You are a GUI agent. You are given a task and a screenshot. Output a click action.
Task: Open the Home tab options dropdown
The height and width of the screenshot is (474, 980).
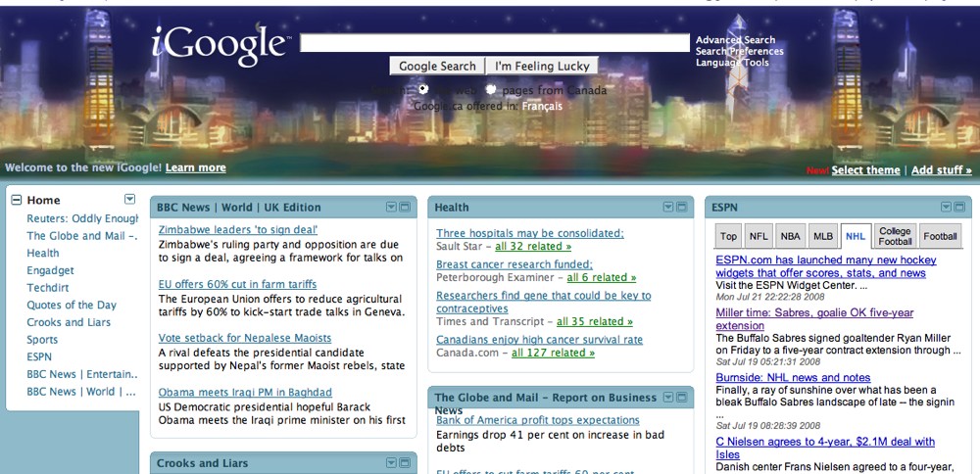coord(129,199)
